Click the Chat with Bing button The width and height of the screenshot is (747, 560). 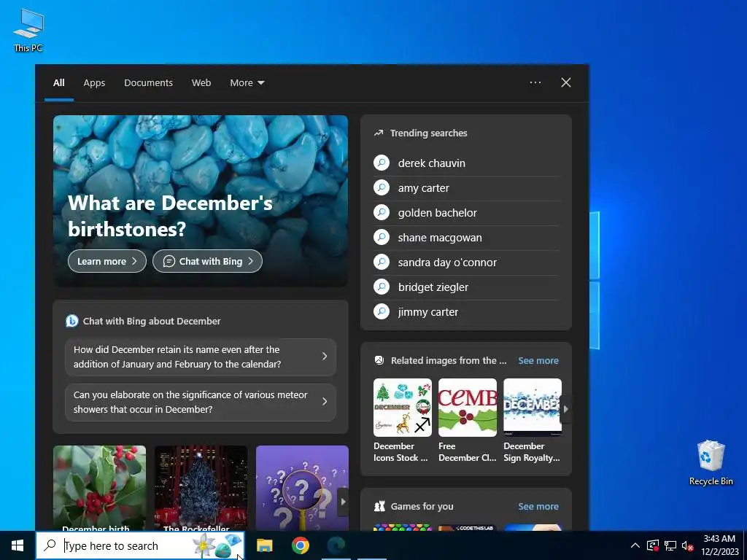point(208,262)
